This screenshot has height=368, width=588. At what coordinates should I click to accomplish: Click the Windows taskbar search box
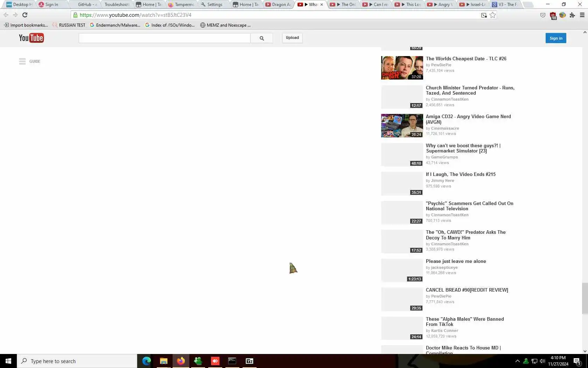click(77, 361)
